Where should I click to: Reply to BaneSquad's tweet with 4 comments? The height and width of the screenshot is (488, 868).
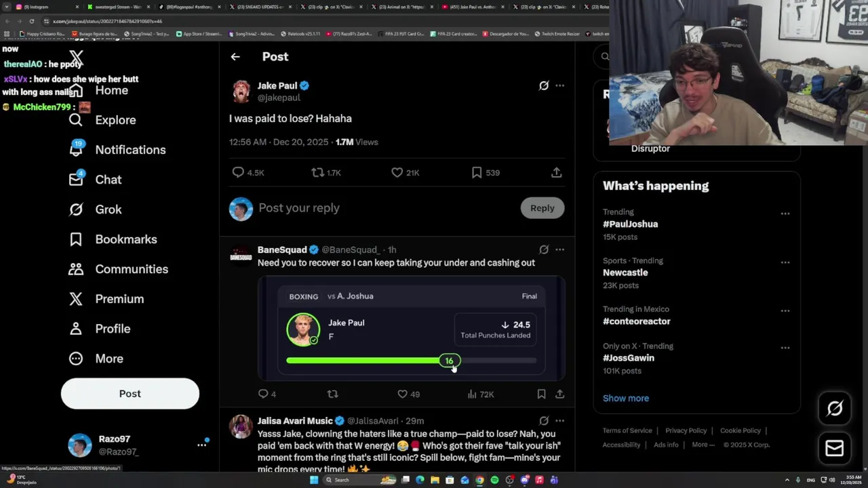coord(267,394)
